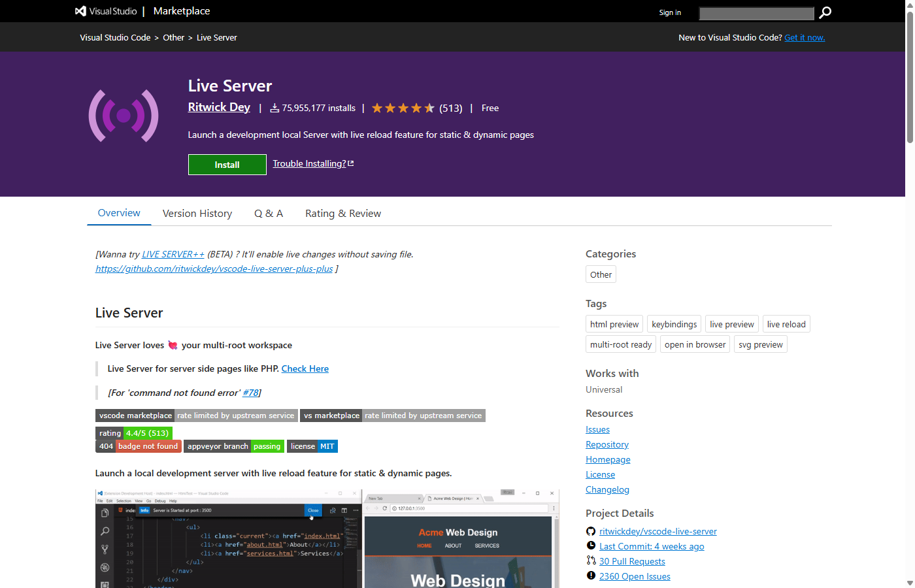Click the GitHub icon in Project Details
The width and height of the screenshot is (915, 588).
click(x=591, y=531)
